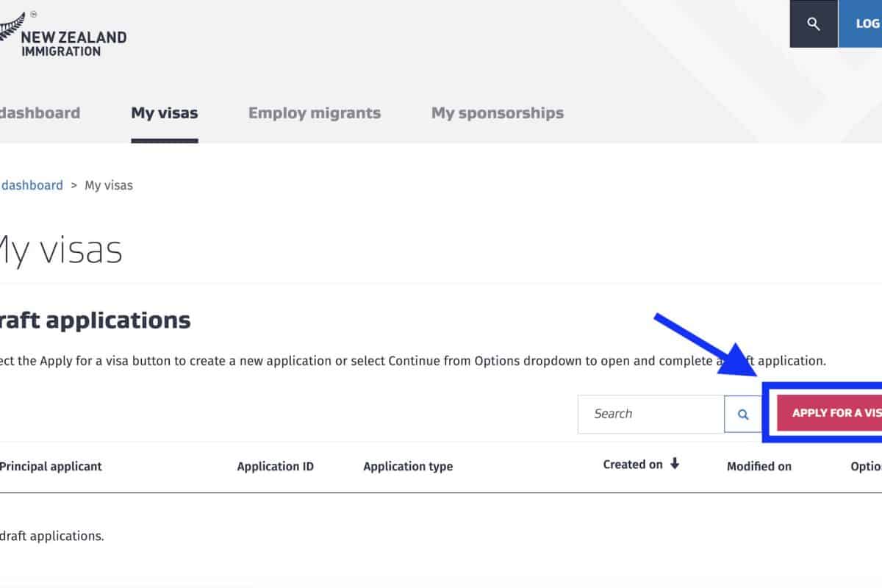Click the My visas breadcrumb text
882x588 pixels.
109,185
